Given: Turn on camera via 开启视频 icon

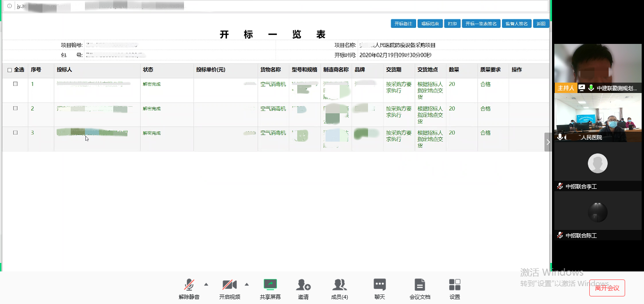Looking at the screenshot, I should [x=229, y=285].
